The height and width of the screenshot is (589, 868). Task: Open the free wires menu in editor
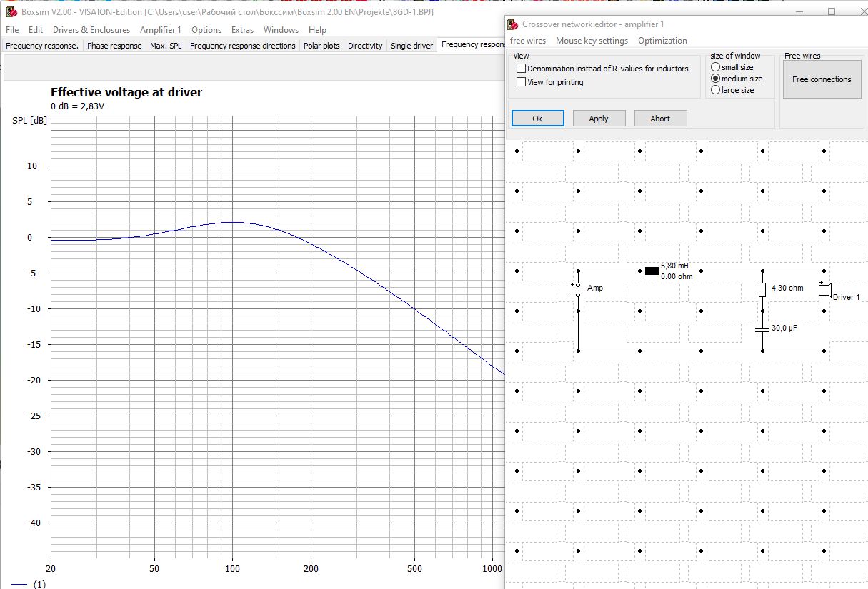pyautogui.click(x=528, y=41)
